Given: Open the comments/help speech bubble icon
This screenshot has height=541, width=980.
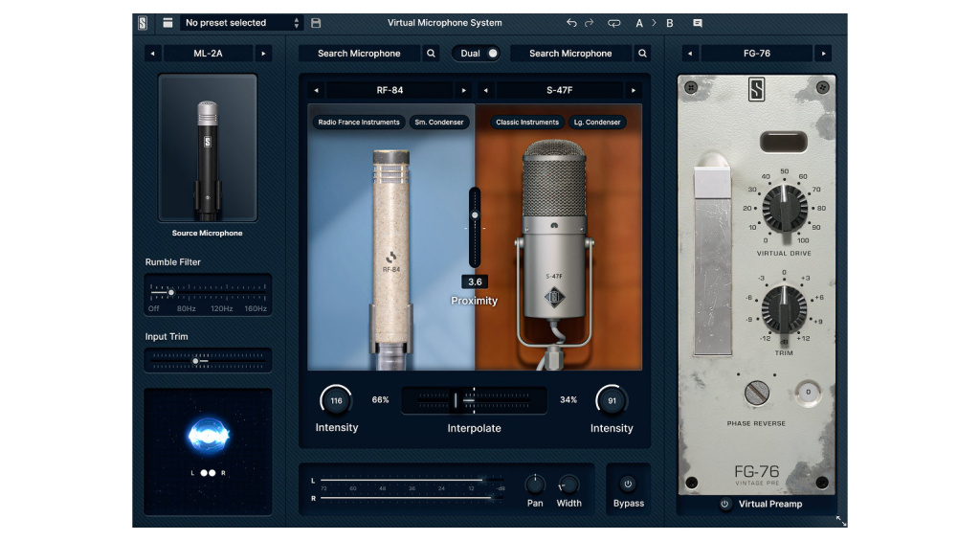Looking at the screenshot, I should pyautogui.click(x=698, y=23).
